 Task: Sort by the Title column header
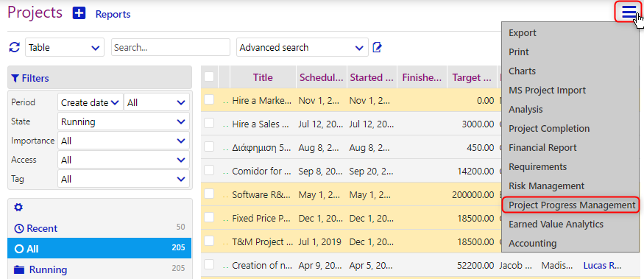[x=263, y=77]
